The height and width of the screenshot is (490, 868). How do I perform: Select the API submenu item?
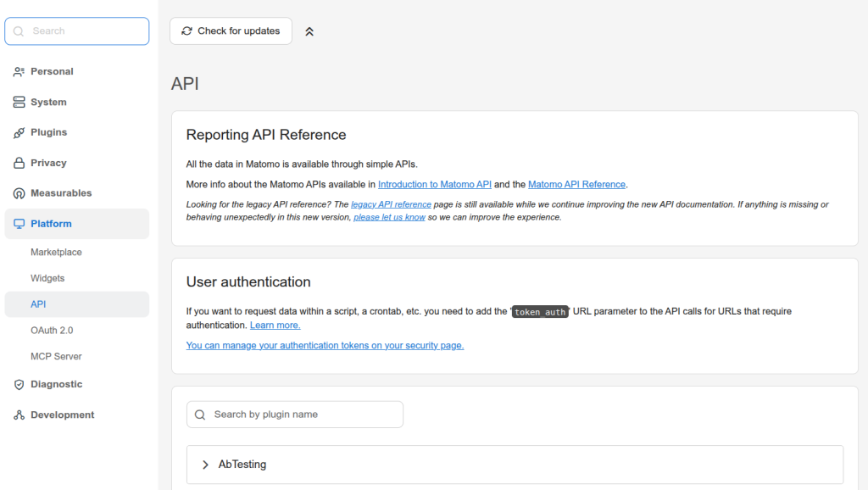click(77, 304)
